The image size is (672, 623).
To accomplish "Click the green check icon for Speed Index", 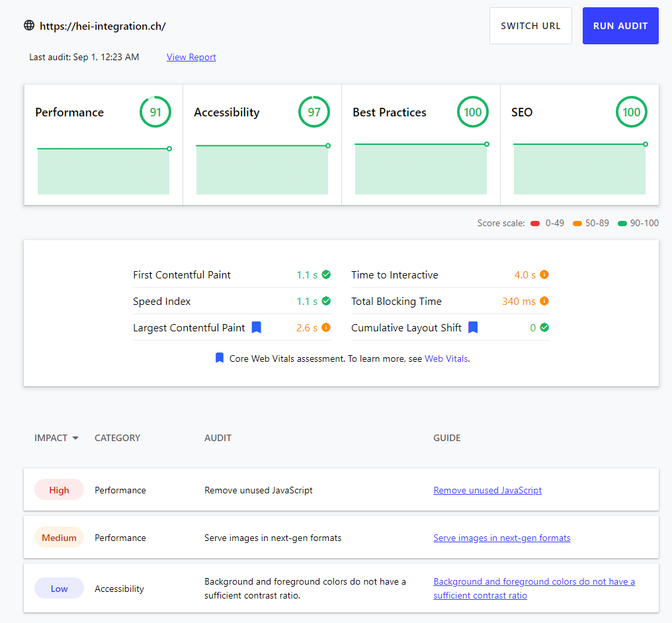I will coord(326,302).
